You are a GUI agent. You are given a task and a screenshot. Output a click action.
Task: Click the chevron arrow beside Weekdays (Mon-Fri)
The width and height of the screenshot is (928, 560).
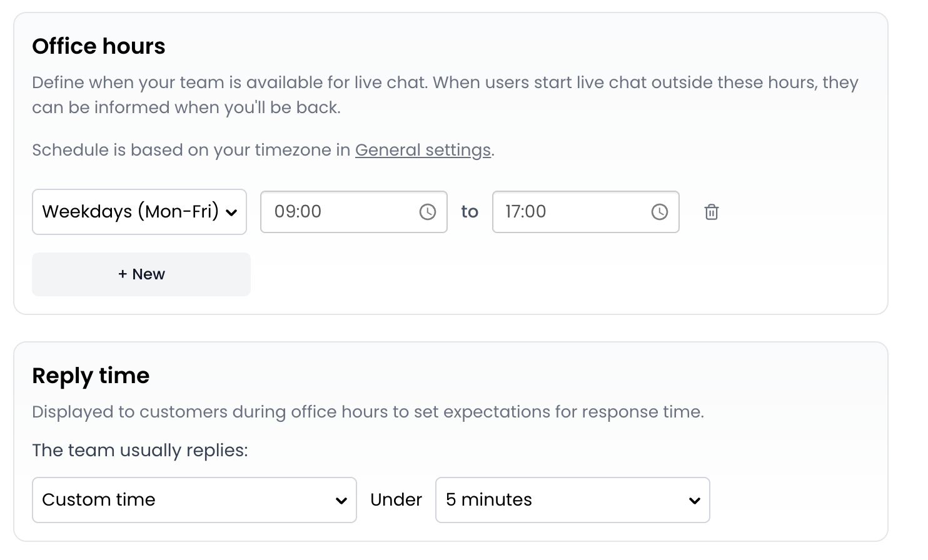[231, 212]
